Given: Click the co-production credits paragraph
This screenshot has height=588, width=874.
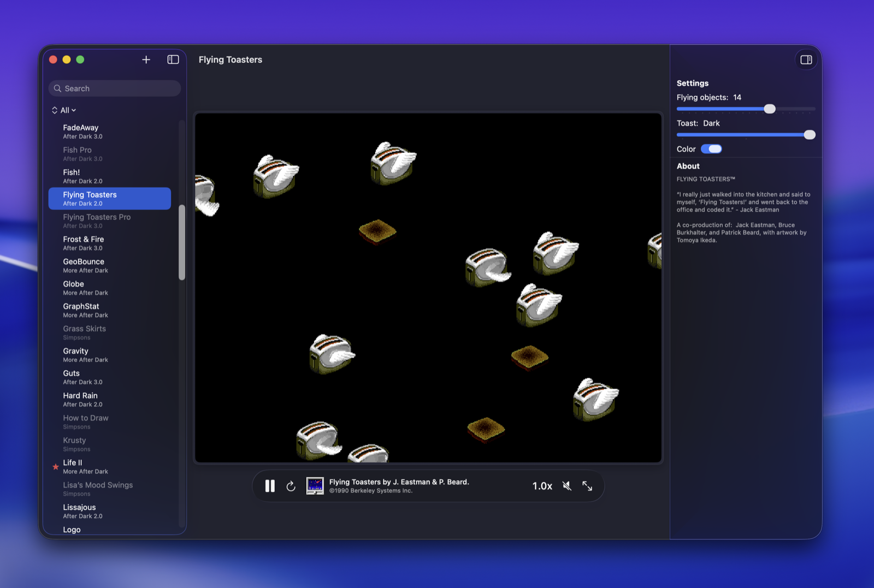Looking at the screenshot, I should click(742, 233).
